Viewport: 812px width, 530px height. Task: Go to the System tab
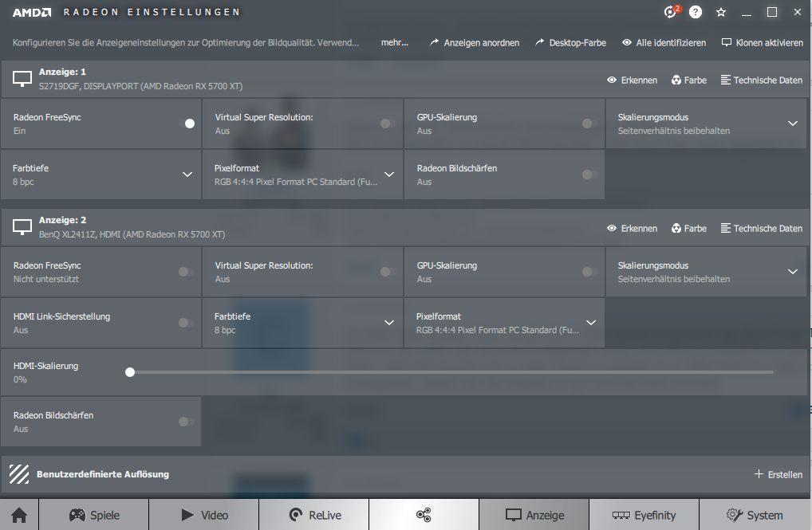coord(754,515)
